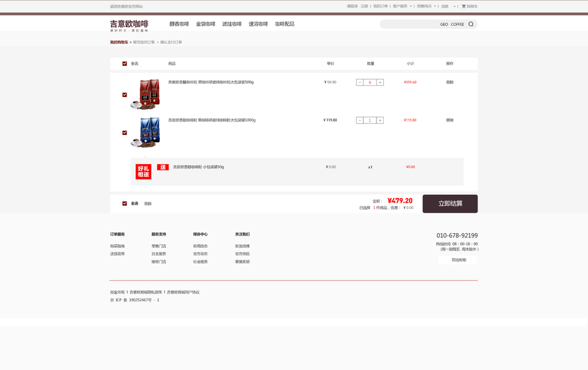The height and width of the screenshot is (370, 588).
Task: Open 吉意欧商城用户协议 link
Action: pyautogui.click(x=183, y=292)
